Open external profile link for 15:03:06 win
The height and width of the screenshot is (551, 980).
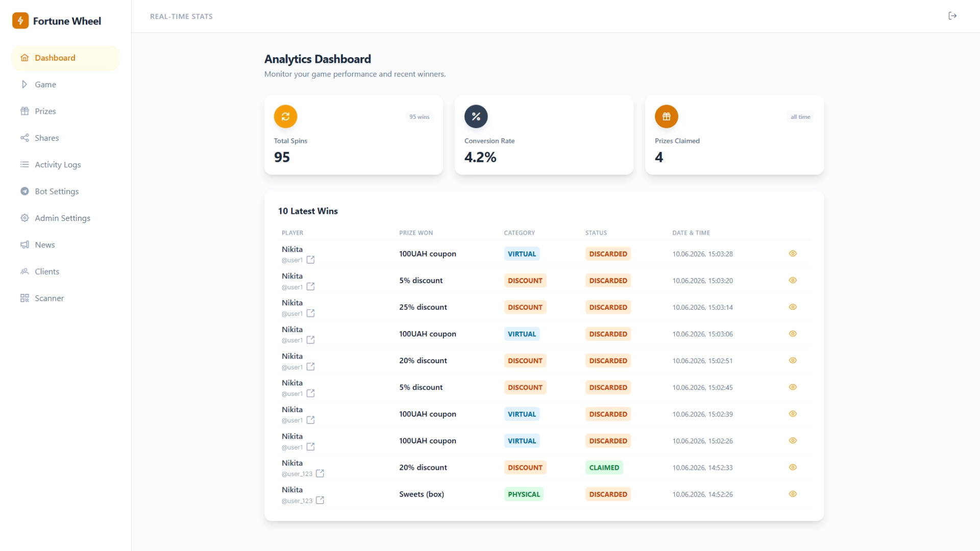310,340
